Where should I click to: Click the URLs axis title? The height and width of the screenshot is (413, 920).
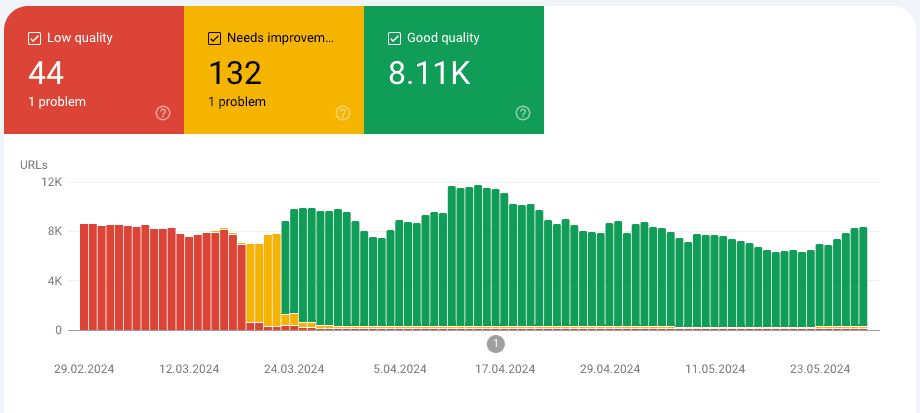34,164
